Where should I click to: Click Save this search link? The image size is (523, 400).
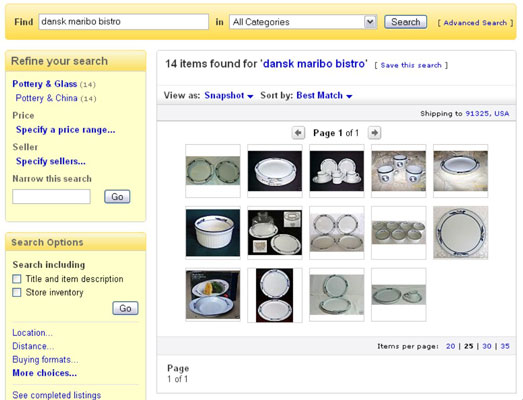[411, 65]
